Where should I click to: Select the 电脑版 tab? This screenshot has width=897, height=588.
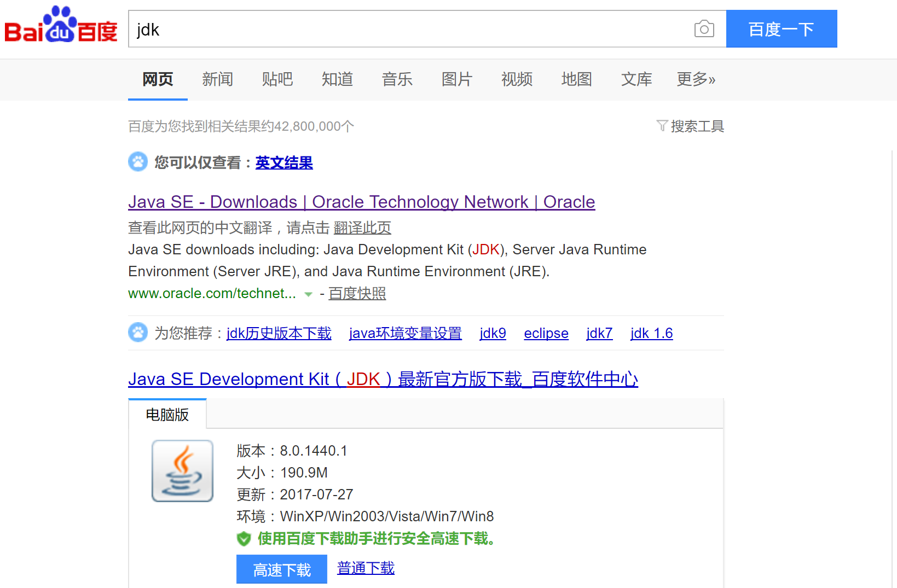pos(167,414)
